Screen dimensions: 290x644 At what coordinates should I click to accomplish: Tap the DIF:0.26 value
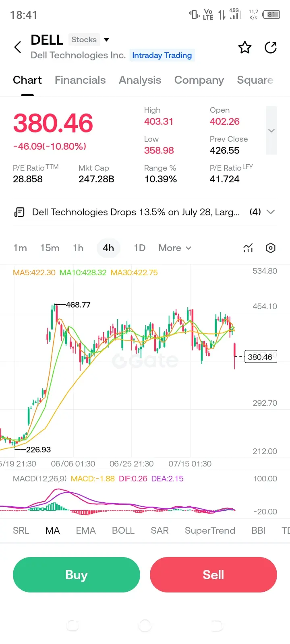(133, 479)
